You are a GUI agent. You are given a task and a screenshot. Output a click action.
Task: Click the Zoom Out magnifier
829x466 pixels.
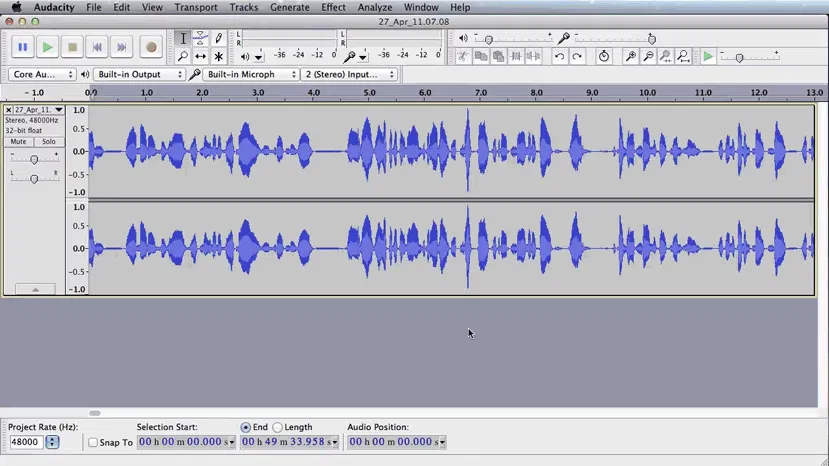pyautogui.click(x=648, y=56)
